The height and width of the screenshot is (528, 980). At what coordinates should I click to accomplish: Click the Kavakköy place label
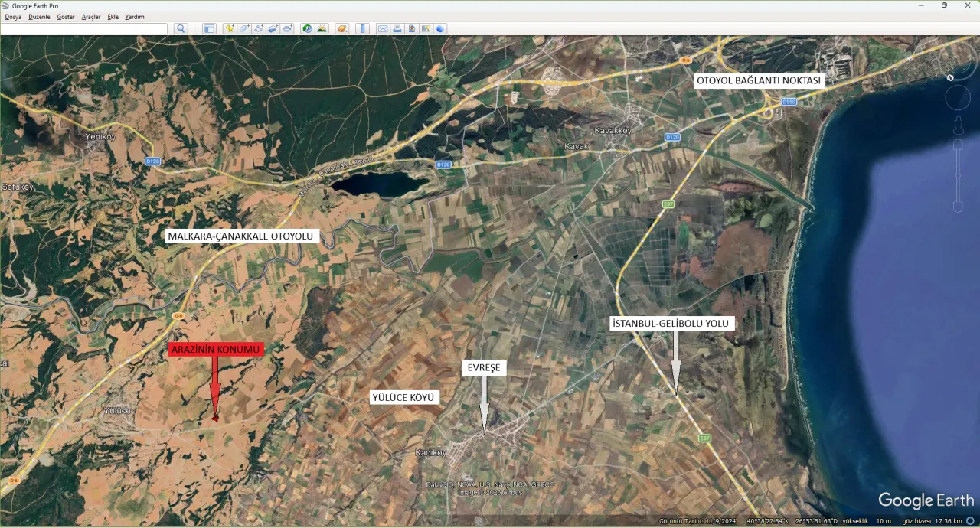click(612, 130)
